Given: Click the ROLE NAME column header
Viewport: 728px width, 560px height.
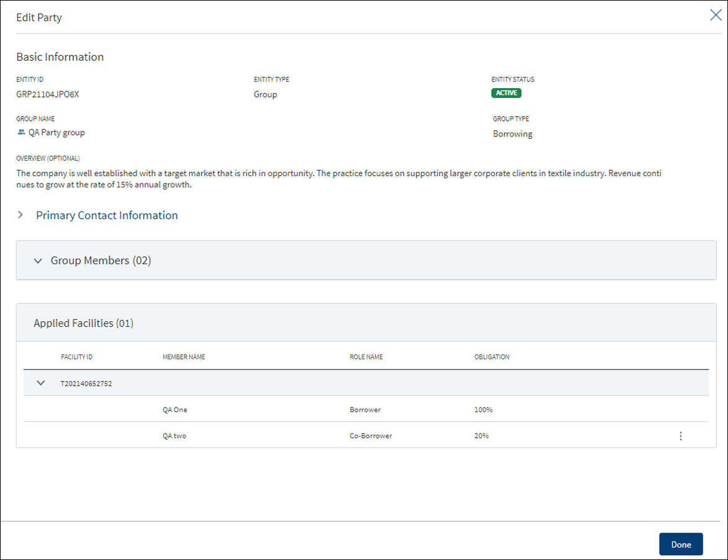Looking at the screenshot, I should (x=366, y=357).
